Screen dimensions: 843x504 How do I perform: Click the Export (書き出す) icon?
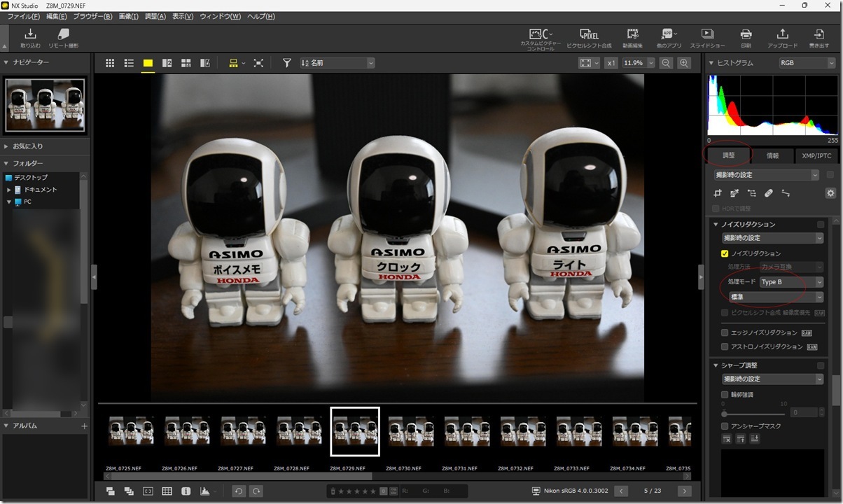tap(818, 37)
